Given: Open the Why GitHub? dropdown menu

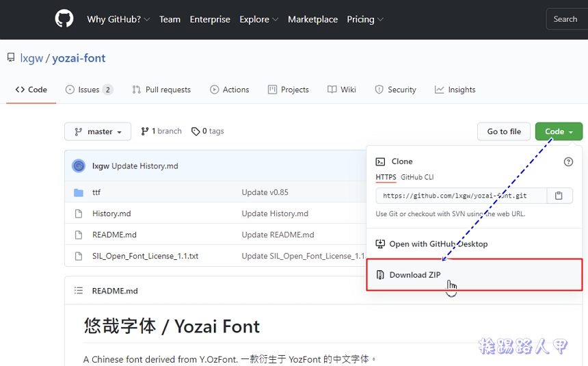Looking at the screenshot, I should tap(118, 19).
